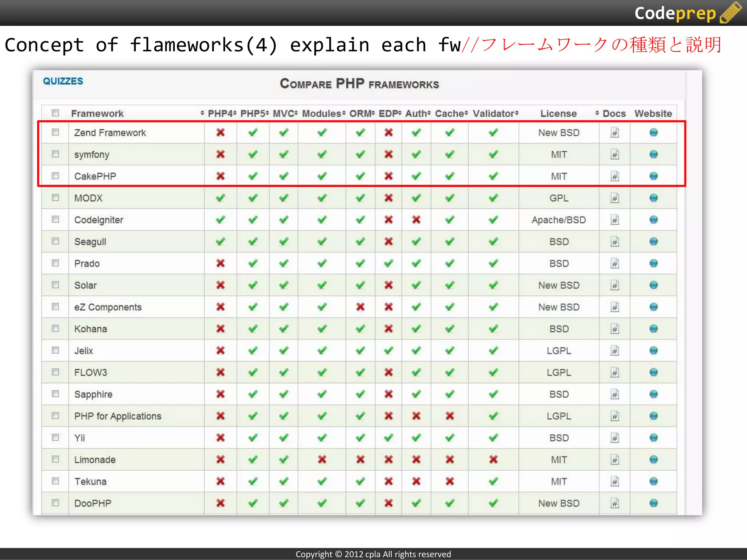Click the Compare PHP Frameworks heading
The width and height of the screenshot is (747, 560).
[x=359, y=84]
